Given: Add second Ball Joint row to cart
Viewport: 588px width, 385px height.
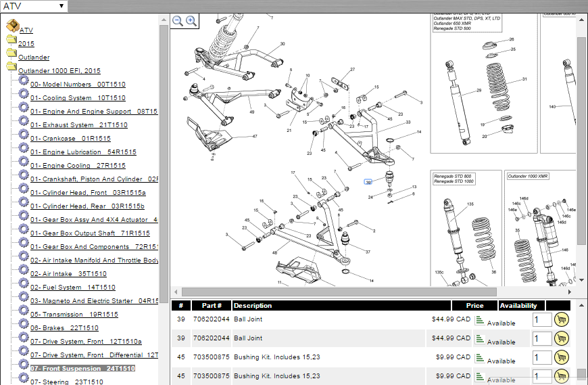Looking at the screenshot, I should point(562,338).
